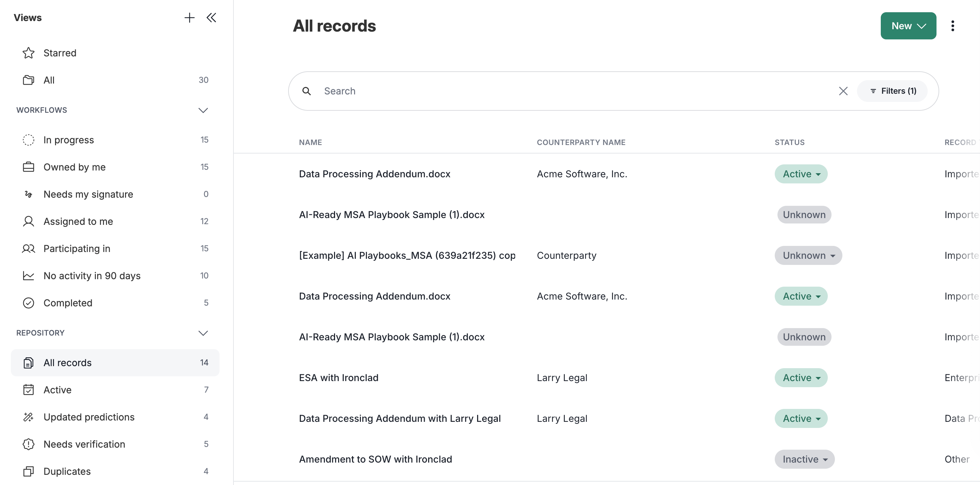The height and width of the screenshot is (485, 980).
Task: Open Active status dropdown for first Data Processing Addendum.docx
Action: click(801, 174)
